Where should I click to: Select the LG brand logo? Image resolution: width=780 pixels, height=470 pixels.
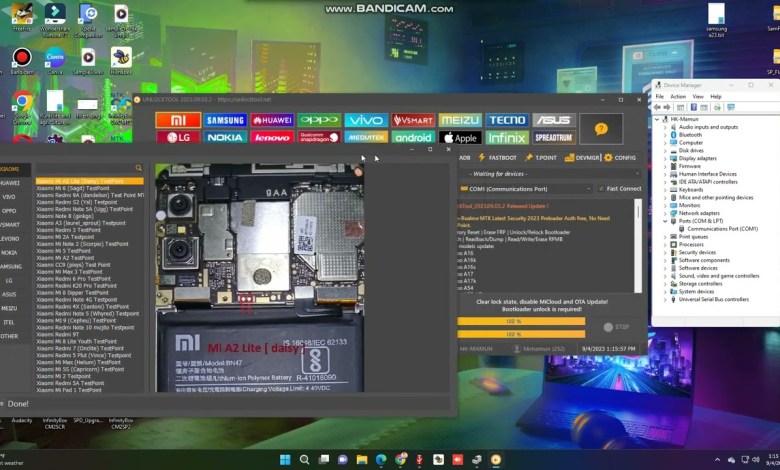point(178,137)
